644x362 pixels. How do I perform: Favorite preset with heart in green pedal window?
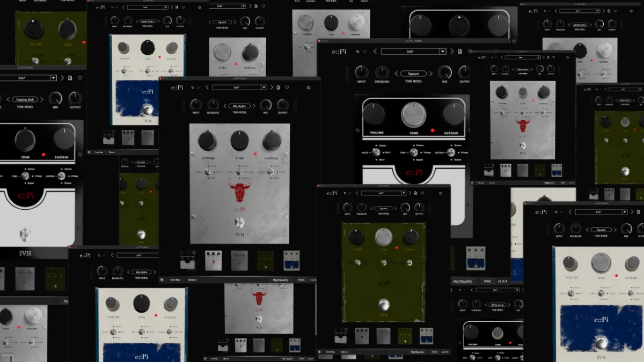[422, 193]
